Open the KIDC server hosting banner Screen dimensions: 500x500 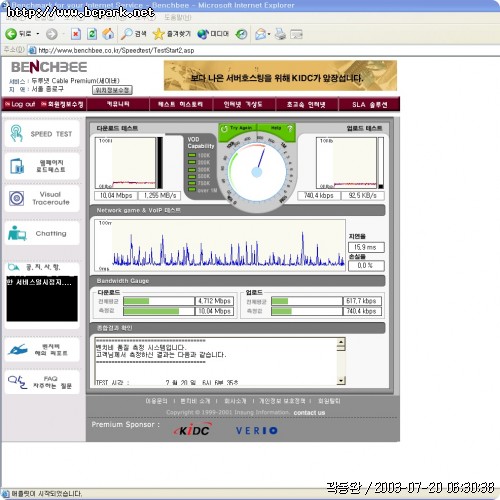tap(280, 76)
